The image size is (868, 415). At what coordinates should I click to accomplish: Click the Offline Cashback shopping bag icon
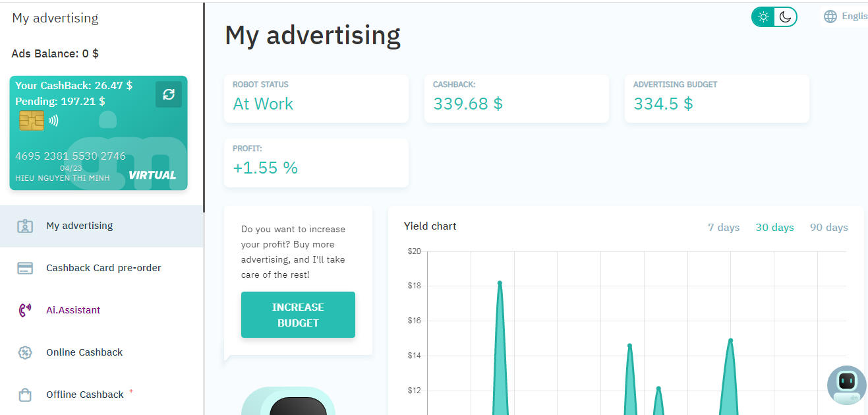[x=25, y=395]
